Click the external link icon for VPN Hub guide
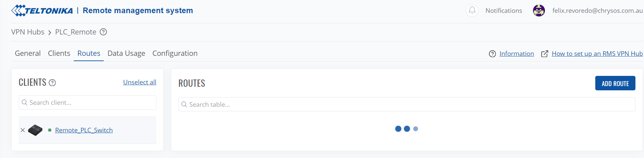The width and height of the screenshot is (644, 158). (545, 54)
